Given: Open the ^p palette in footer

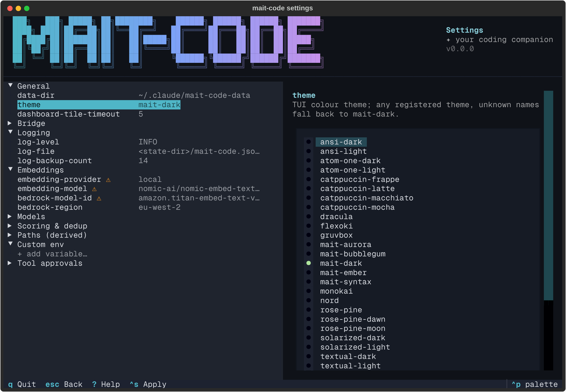Looking at the screenshot, I should point(534,384).
